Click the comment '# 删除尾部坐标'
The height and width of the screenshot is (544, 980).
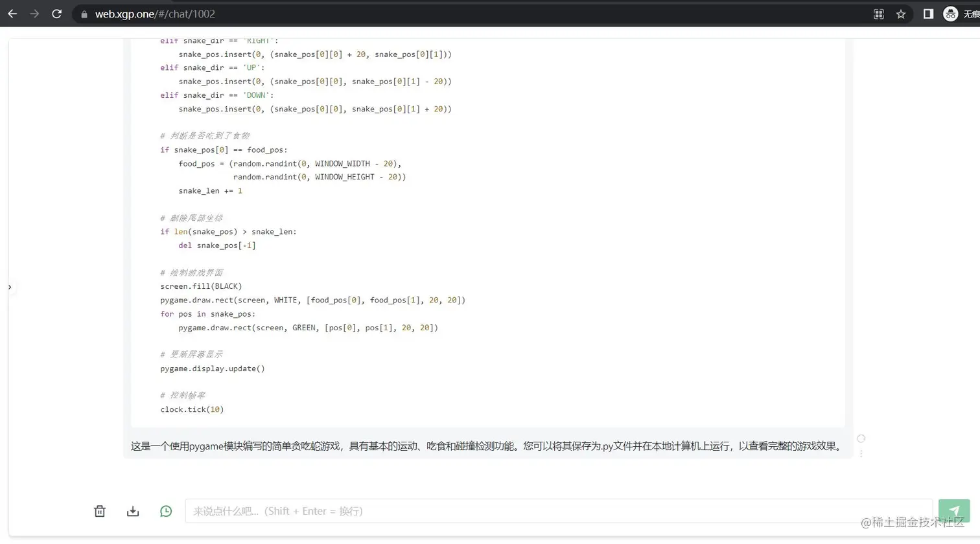pos(191,218)
